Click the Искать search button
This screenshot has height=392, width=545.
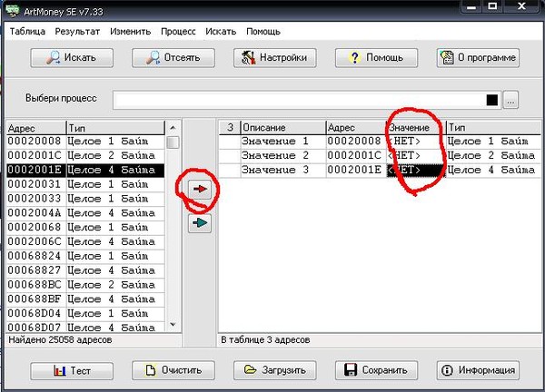(72, 58)
